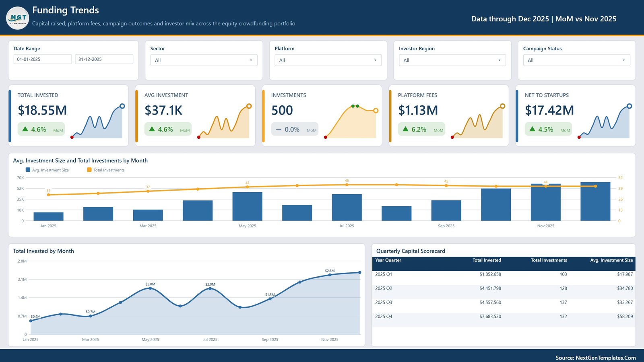The image size is (644, 362).
Task: Click the Avg Investment sparkline chart
Action: click(x=224, y=121)
